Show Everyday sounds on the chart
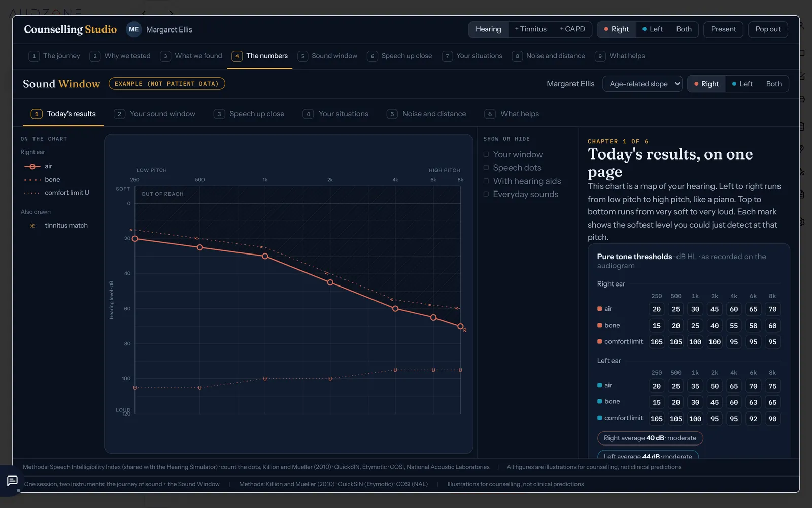Image resolution: width=812 pixels, height=508 pixels. click(486, 194)
